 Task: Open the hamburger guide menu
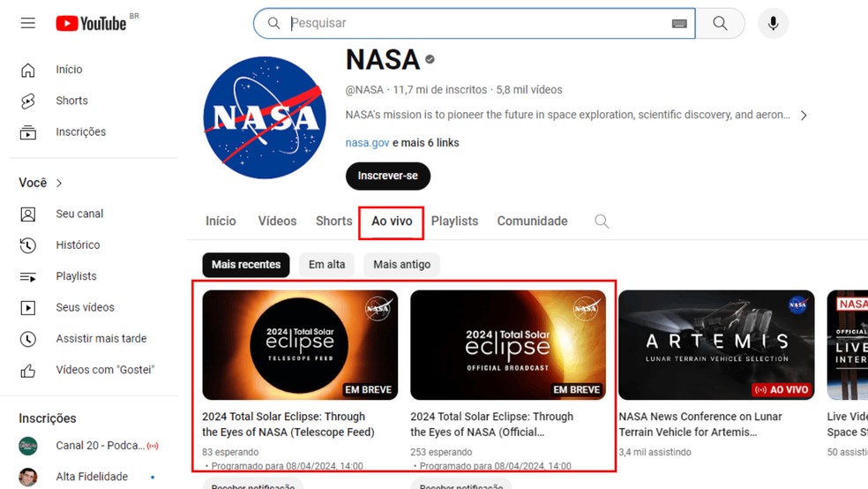pyautogui.click(x=28, y=23)
